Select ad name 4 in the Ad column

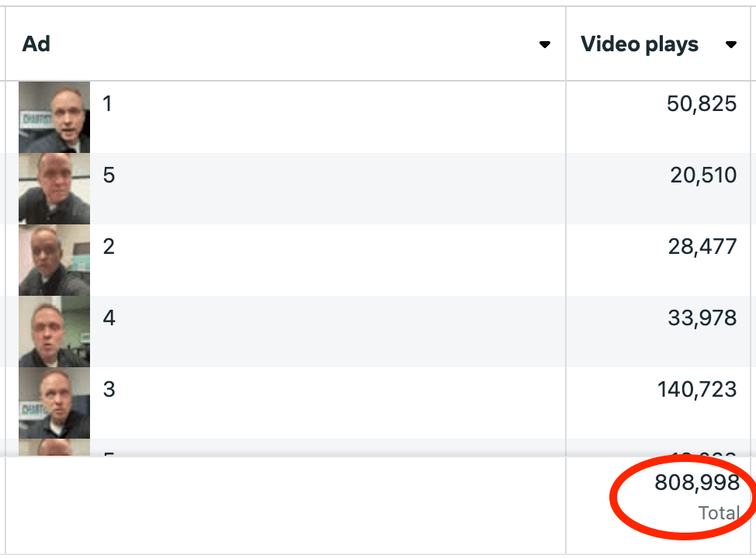coord(109,318)
